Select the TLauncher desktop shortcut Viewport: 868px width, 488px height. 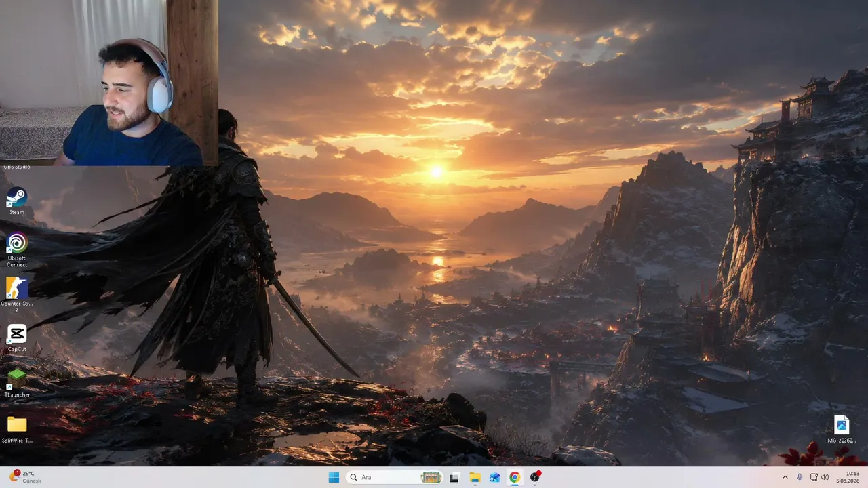17,383
